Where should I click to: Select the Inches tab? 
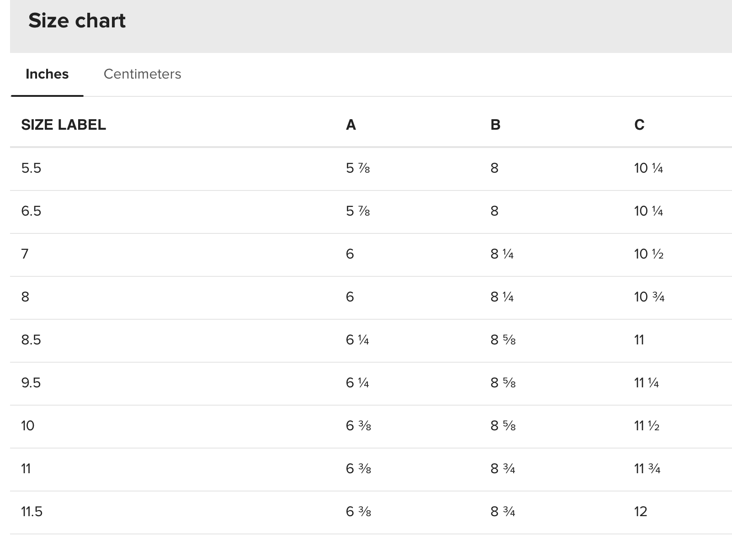[x=47, y=74]
